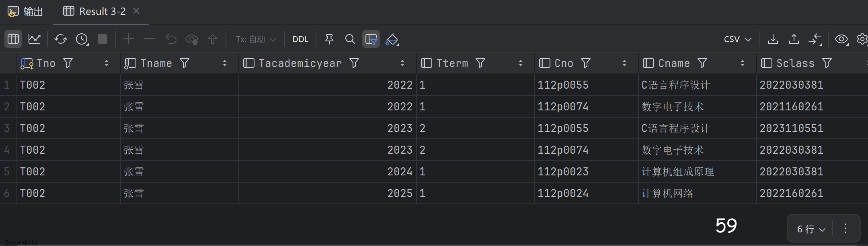Switch to table grid view

point(13,39)
